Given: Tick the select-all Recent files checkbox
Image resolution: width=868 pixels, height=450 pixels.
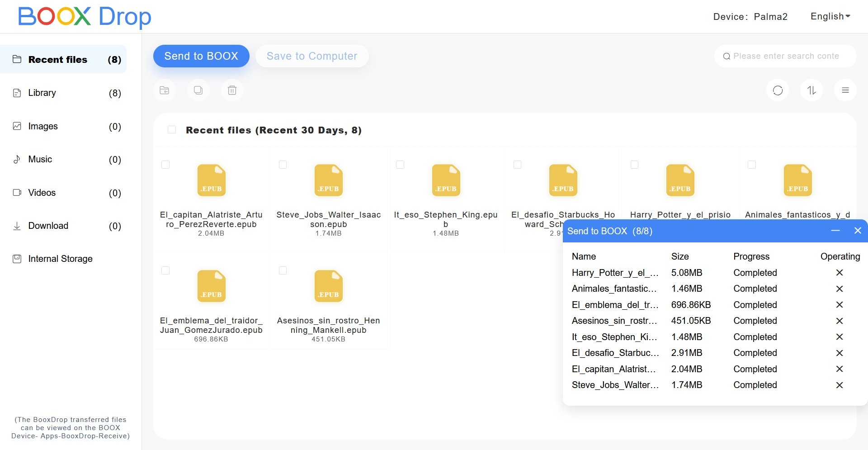Looking at the screenshot, I should click(172, 130).
